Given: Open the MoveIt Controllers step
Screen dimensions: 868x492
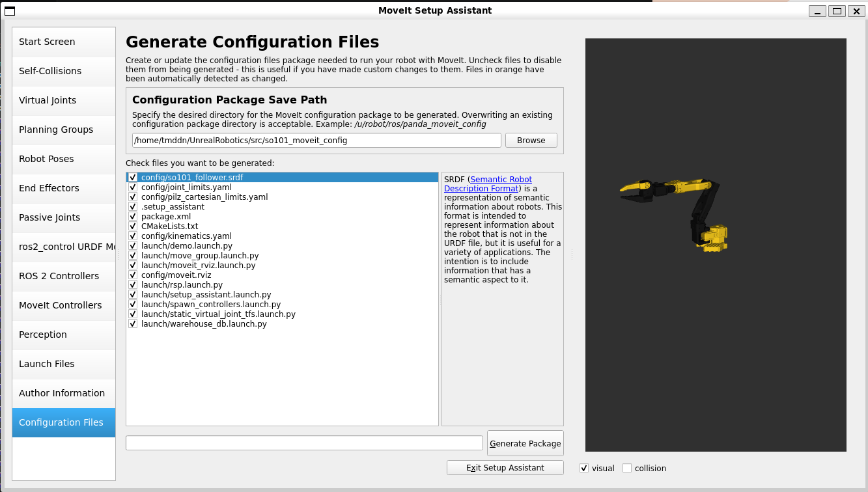Looking at the screenshot, I should (64, 305).
